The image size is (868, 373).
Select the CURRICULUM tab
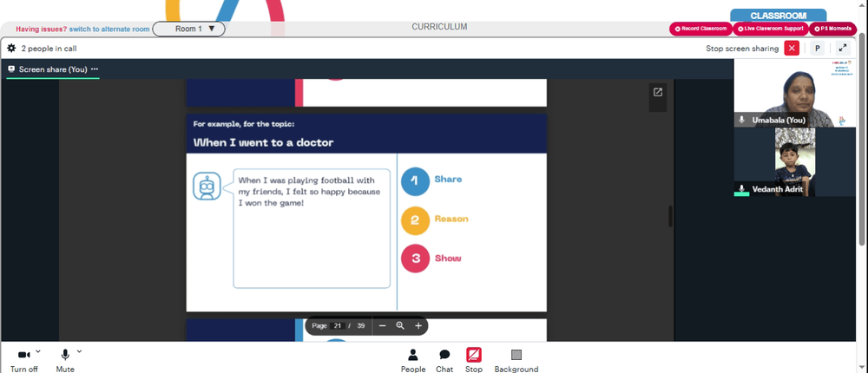439,27
